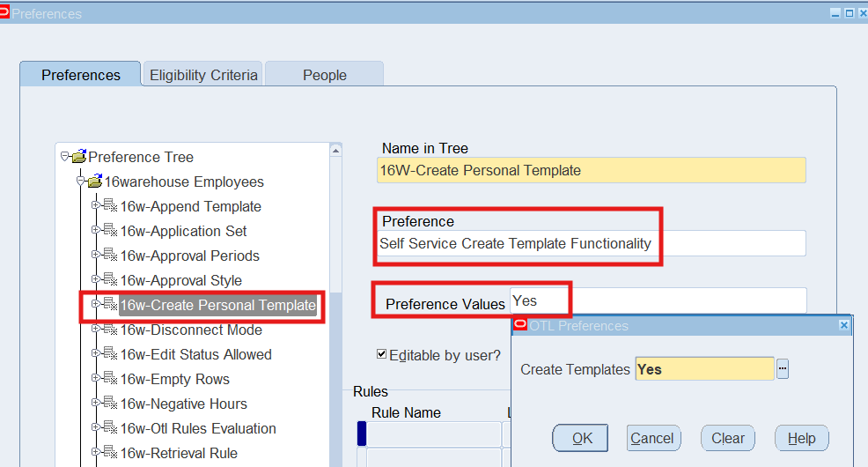Open the Create Templates list of values button
Image resolution: width=868 pixels, height=467 pixels.
[x=783, y=369]
